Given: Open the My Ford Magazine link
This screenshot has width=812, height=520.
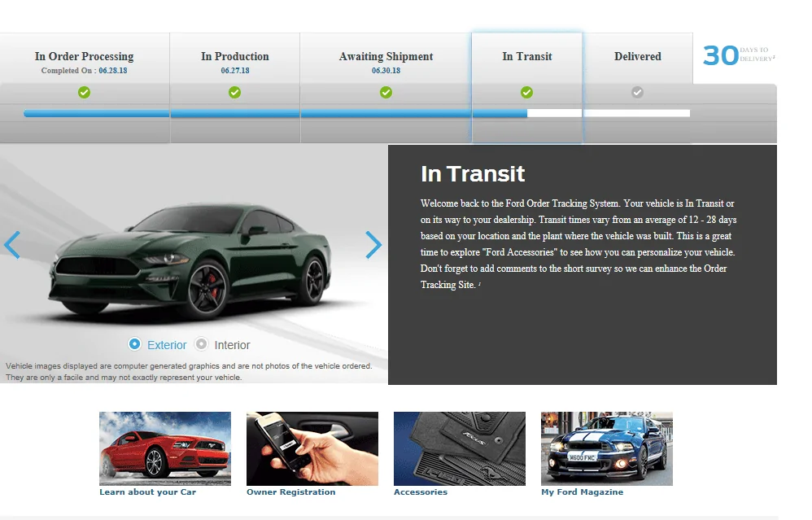Looking at the screenshot, I should tap(582, 492).
